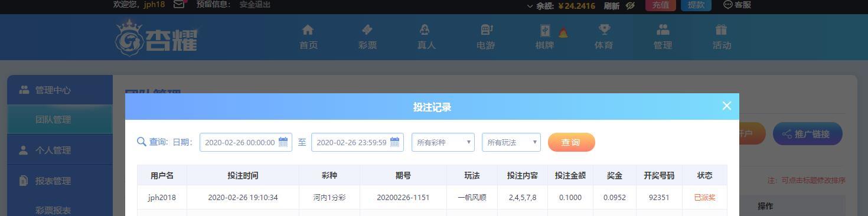
Task: Click the 期号 column header
Action: [x=403, y=175]
